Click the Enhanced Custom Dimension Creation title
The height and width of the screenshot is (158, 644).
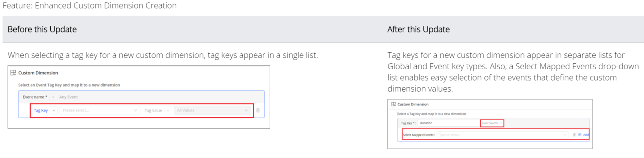click(90, 5)
